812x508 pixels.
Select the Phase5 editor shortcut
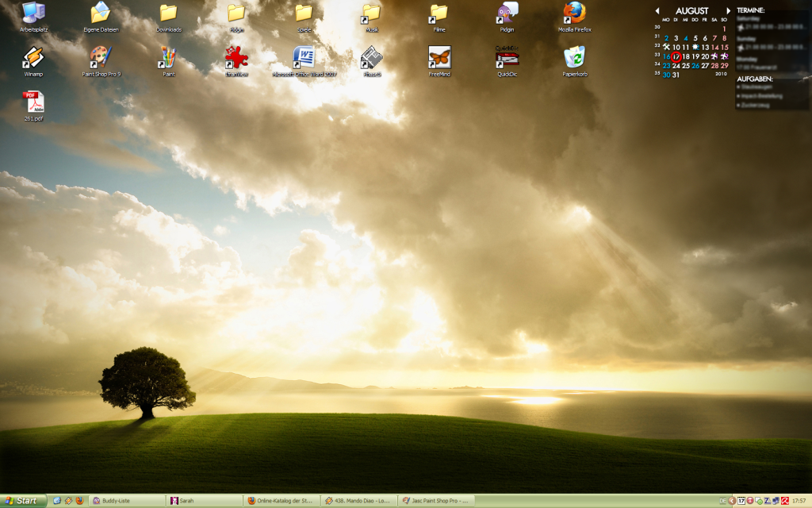pyautogui.click(x=372, y=62)
